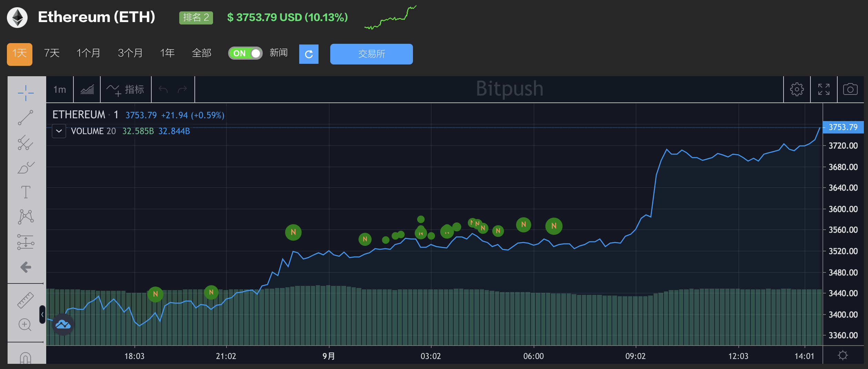The image size is (868, 369).
Task: Click the news marker near 18:03
Action: coord(155,294)
